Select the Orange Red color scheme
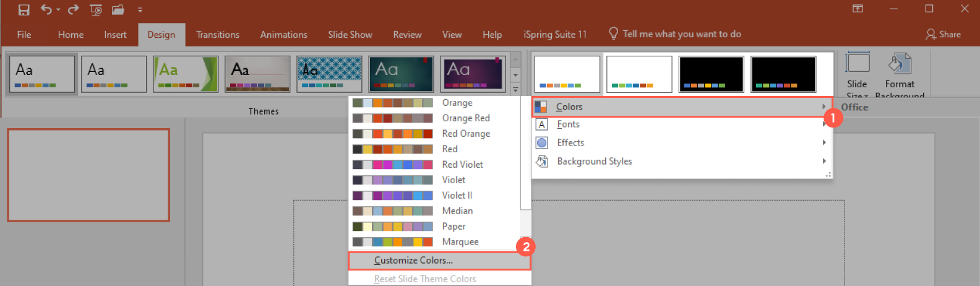Screen dimensions: 980x286 tap(435, 118)
